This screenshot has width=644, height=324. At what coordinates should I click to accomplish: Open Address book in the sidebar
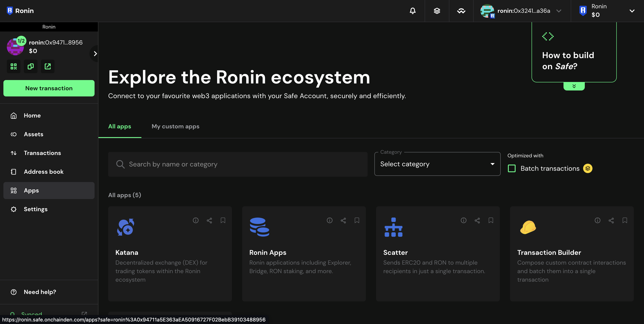[49, 172]
